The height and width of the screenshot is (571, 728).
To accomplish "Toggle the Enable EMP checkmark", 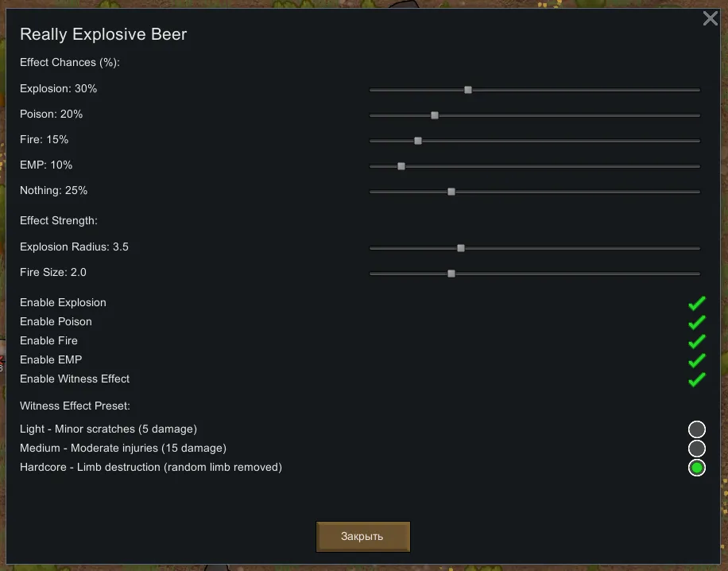I will (x=697, y=360).
